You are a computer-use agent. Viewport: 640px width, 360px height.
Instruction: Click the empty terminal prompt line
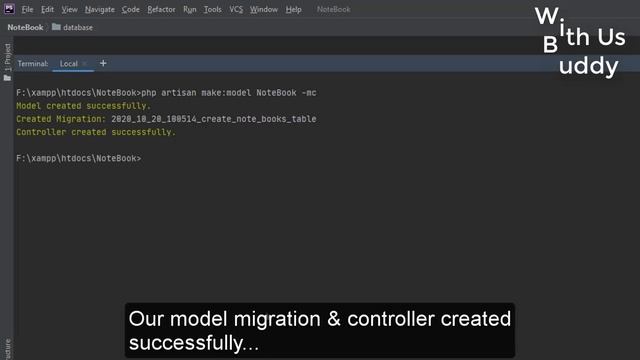(79, 158)
